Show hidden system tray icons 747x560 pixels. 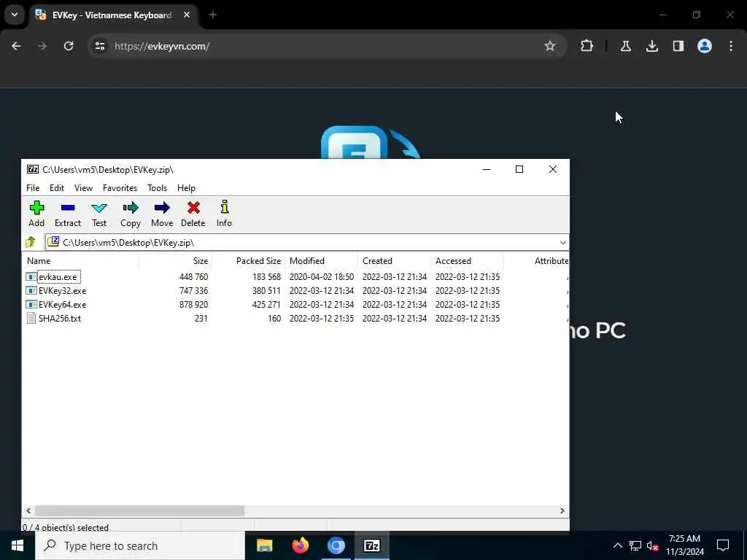coord(617,545)
